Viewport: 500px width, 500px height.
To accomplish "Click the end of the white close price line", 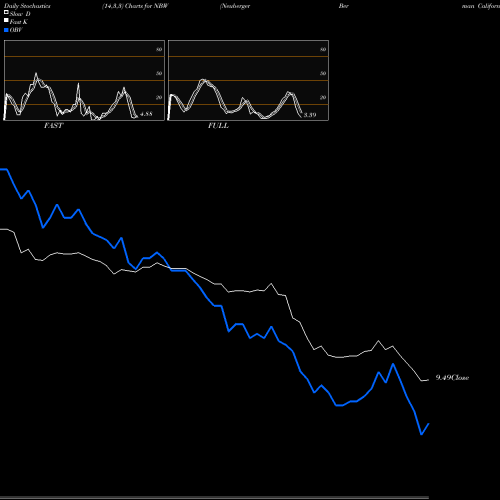I will coord(428,380).
